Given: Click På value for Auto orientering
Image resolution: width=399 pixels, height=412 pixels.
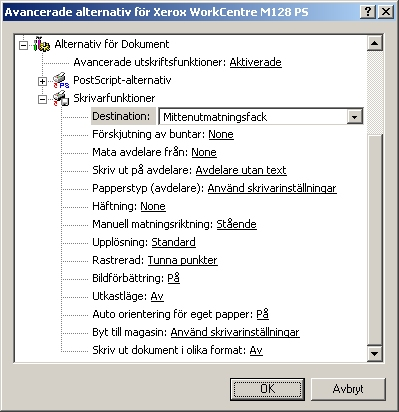Looking at the screenshot, I should [x=262, y=314].
